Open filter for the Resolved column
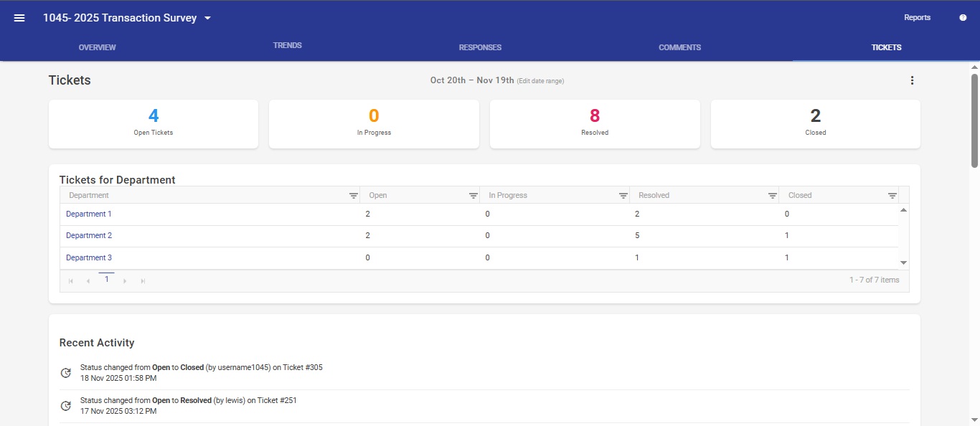The width and height of the screenshot is (980, 426). pyautogui.click(x=772, y=196)
